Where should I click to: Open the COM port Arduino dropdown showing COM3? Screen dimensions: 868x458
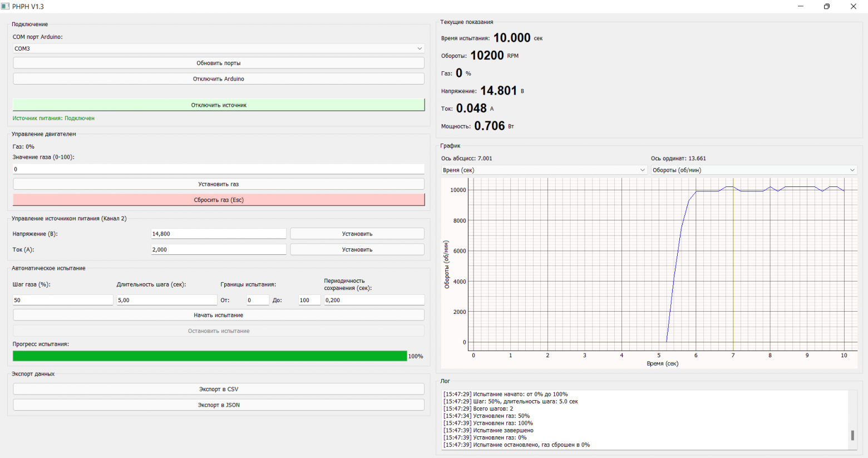(219, 48)
